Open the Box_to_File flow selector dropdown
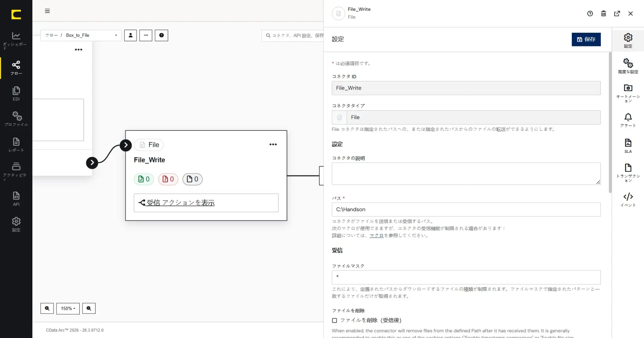644x338 pixels. [81, 35]
